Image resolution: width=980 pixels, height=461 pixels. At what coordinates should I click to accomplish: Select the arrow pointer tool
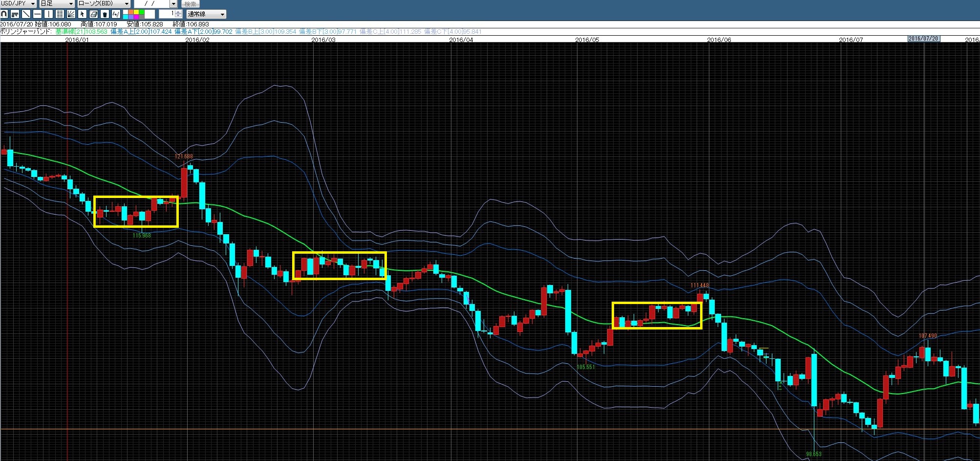pyautogui.click(x=82, y=14)
